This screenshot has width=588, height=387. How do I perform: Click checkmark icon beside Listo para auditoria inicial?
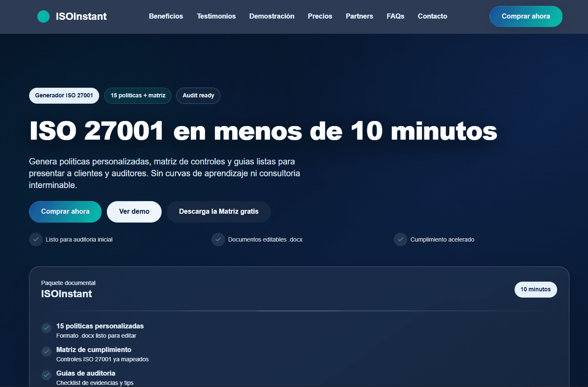pyautogui.click(x=36, y=239)
